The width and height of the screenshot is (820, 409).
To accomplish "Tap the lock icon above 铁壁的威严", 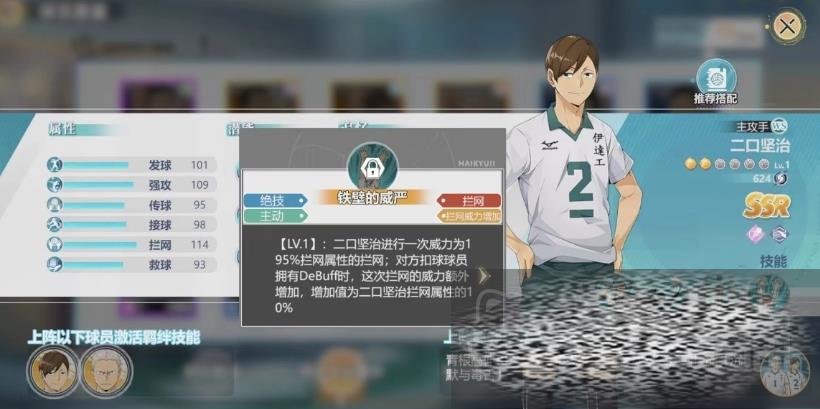I will point(372,167).
